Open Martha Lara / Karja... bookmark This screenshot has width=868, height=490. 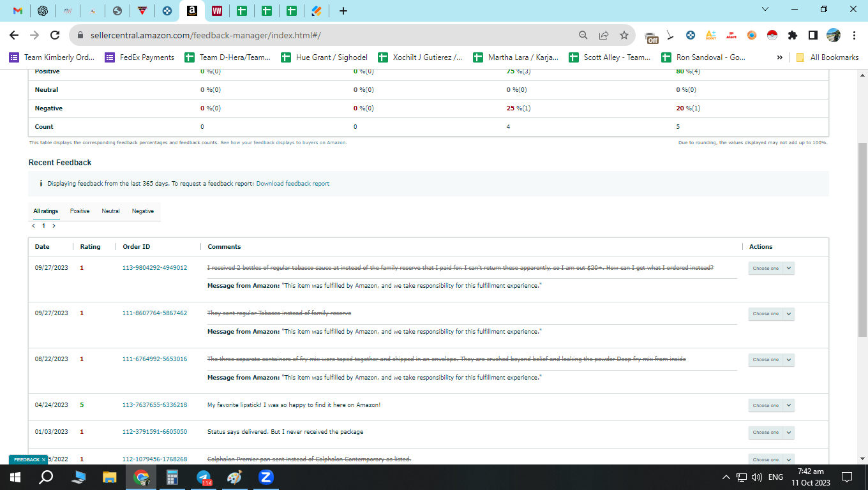tap(516, 57)
